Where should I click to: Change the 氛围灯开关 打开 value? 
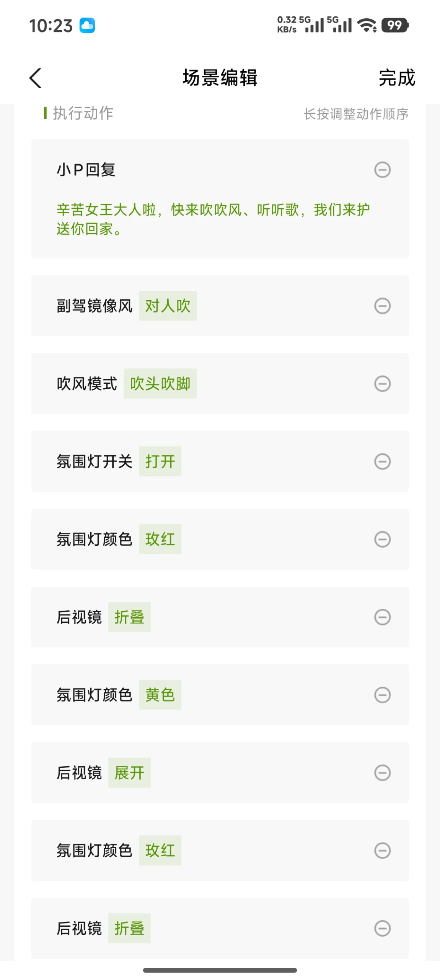pos(160,461)
